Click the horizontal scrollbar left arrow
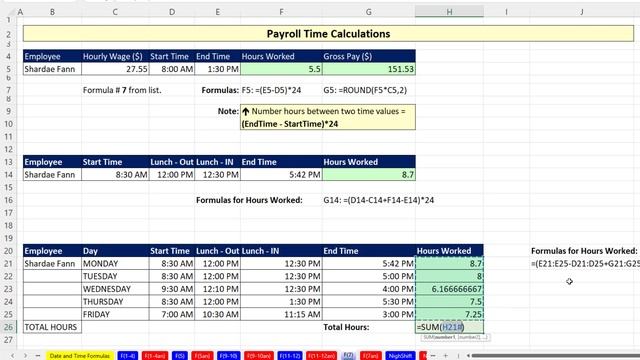The width and height of the screenshot is (640, 360). tap(468, 356)
